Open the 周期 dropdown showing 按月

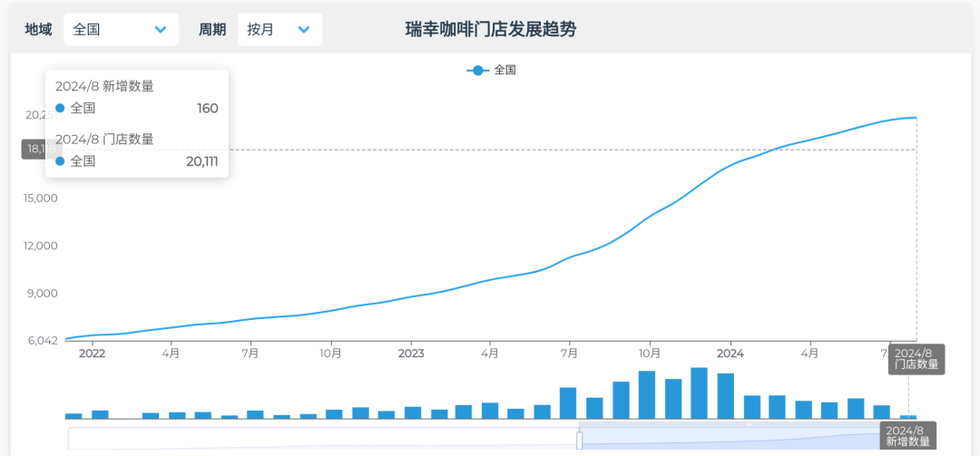tap(279, 29)
